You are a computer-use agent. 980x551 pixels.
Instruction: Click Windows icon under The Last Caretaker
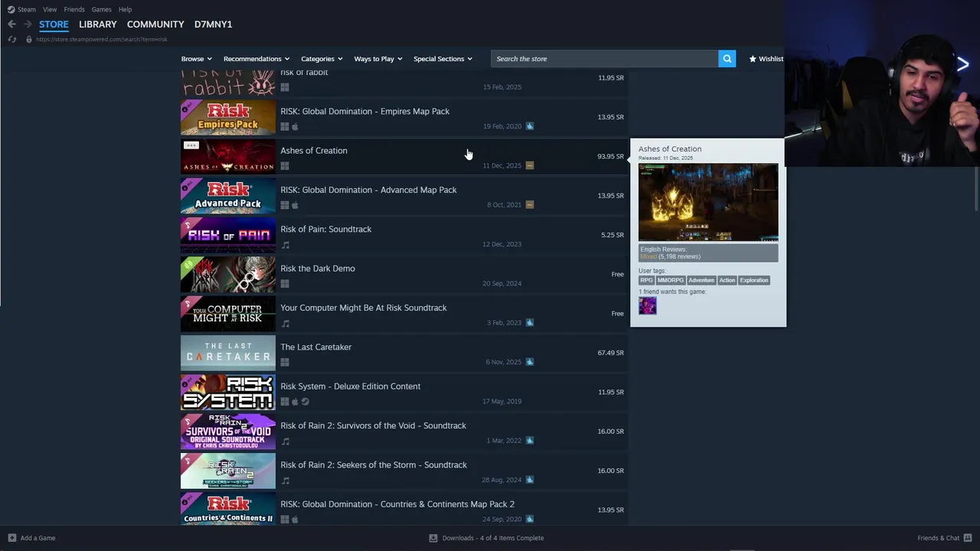pyautogui.click(x=285, y=363)
